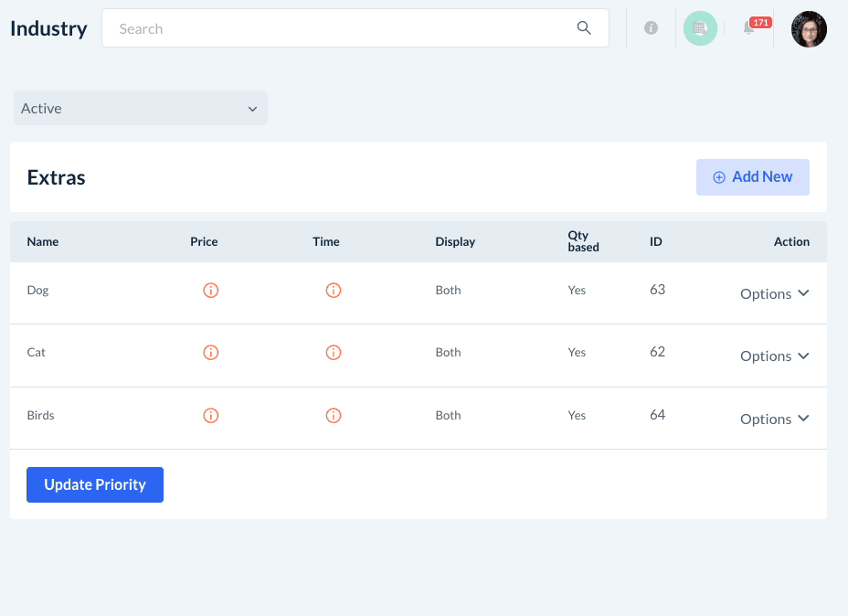This screenshot has width=848, height=616.
Task: Click the Add New button
Action: (752, 177)
